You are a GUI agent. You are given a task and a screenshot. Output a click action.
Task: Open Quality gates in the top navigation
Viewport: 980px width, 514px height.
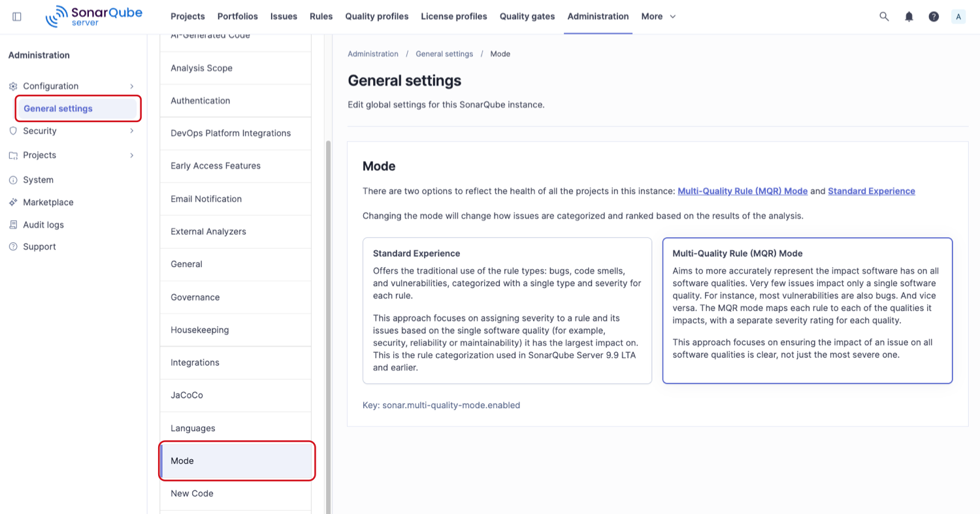pos(527,16)
